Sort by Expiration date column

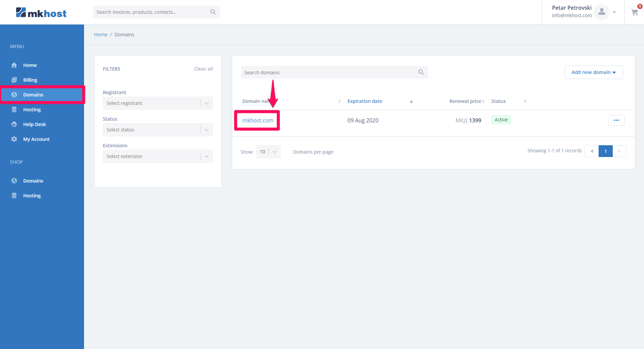365,101
